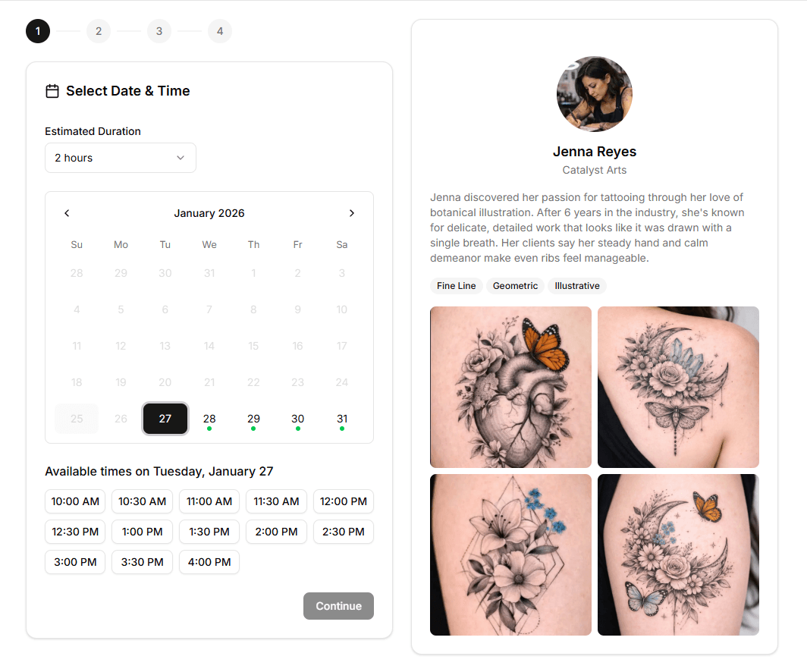Jump to step 3 in progress indicator
This screenshot has width=807, height=672.
pos(159,31)
